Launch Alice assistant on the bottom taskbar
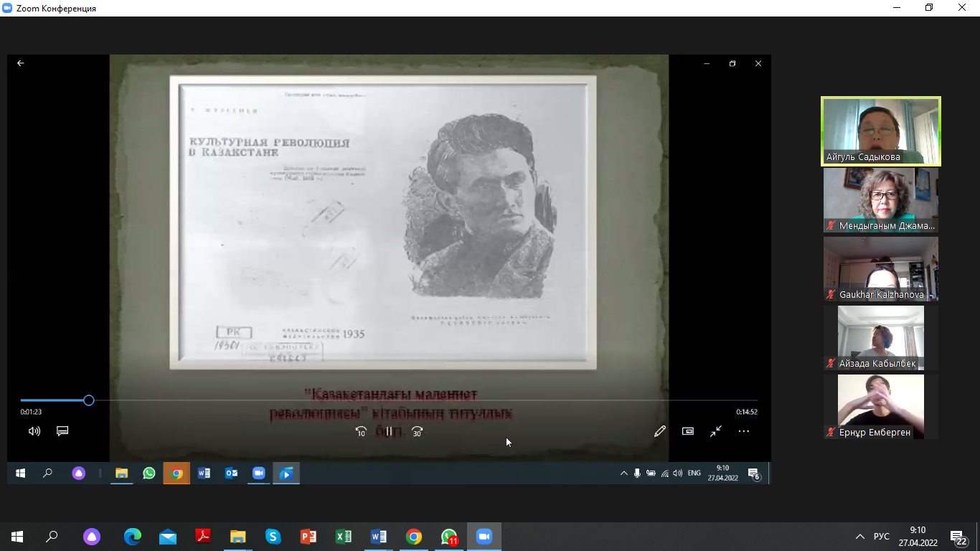The height and width of the screenshot is (551, 980). click(92, 537)
